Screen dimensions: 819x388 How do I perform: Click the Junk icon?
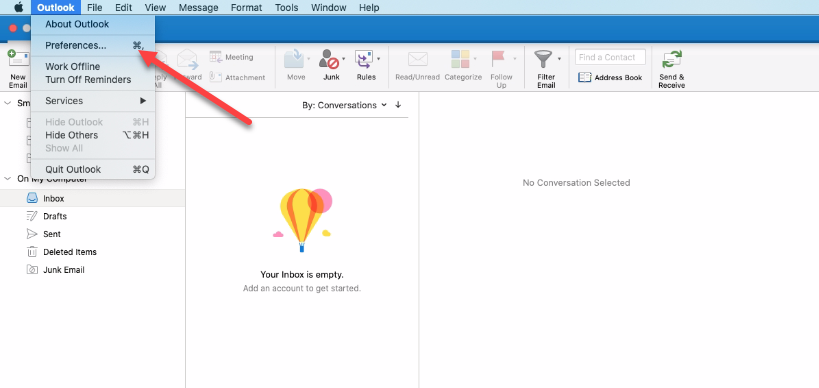coord(329,59)
